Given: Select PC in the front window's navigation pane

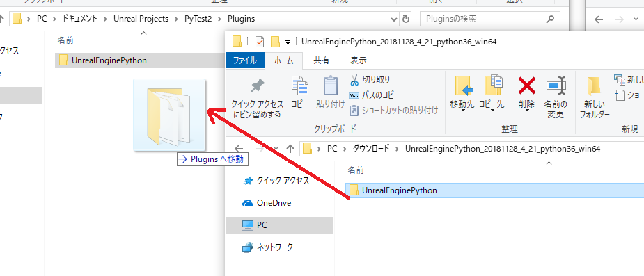Looking at the screenshot, I should click(279, 225).
